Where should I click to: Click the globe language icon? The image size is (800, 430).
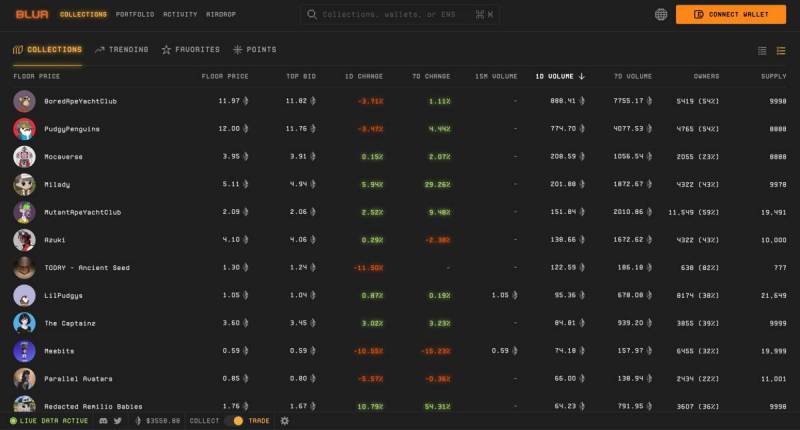(661, 15)
